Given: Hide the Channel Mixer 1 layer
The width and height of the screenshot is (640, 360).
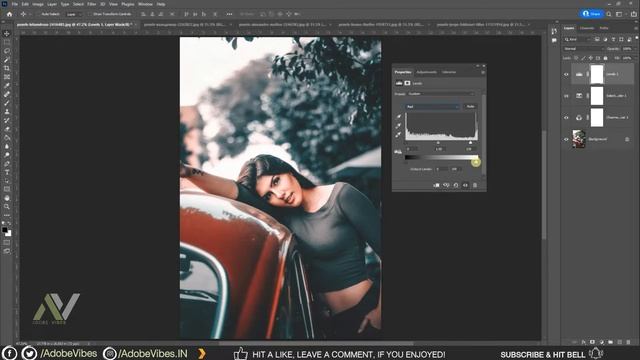Looking at the screenshot, I should [x=566, y=118].
